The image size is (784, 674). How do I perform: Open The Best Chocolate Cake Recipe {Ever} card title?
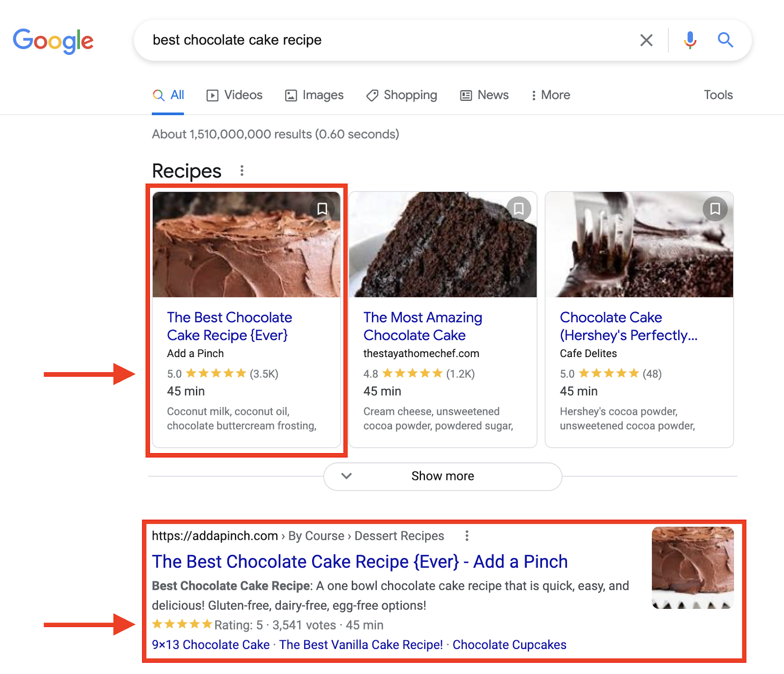pyautogui.click(x=229, y=326)
